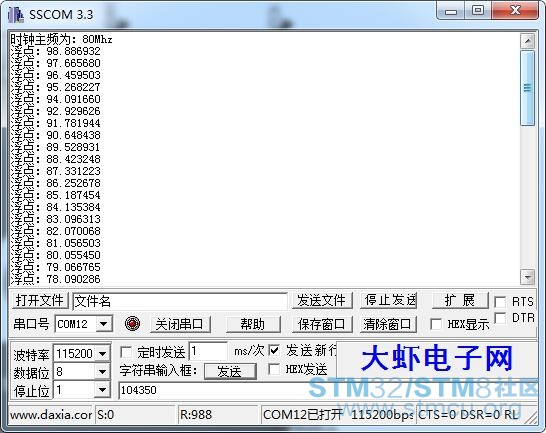
Task: Save the window with 保存窗口
Action: pyautogui.click(x=321, y=324)
